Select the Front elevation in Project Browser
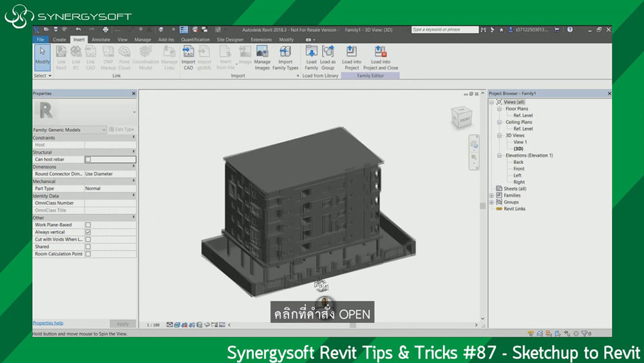 [518, 168]
